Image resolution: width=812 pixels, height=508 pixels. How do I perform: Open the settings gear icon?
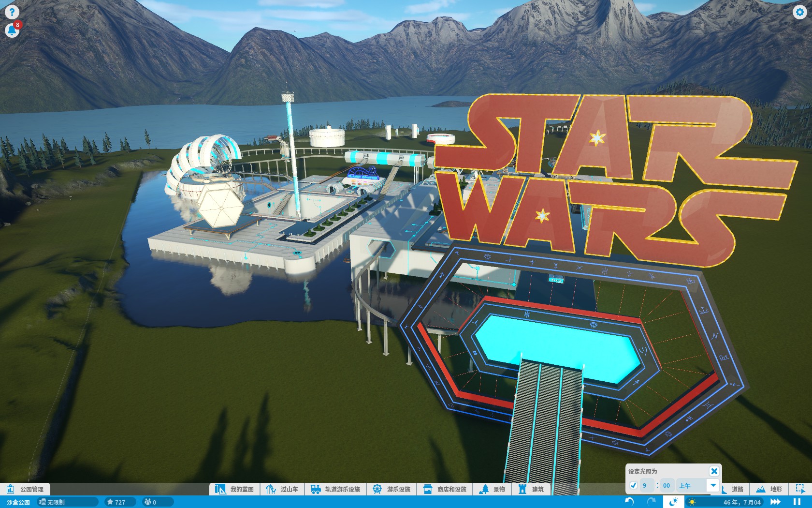(x=800, y=12)
